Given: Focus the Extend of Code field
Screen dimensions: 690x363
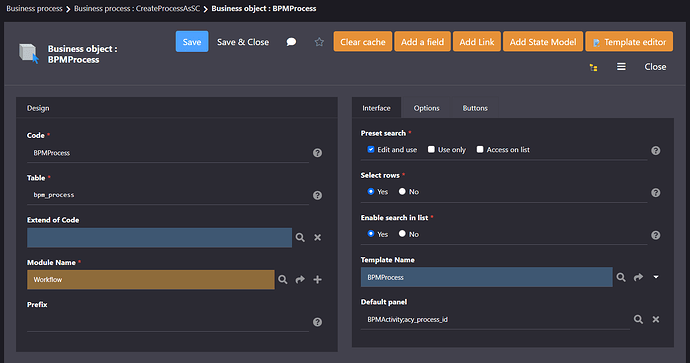Looking at the screenshot, I should tap(159, 238).
